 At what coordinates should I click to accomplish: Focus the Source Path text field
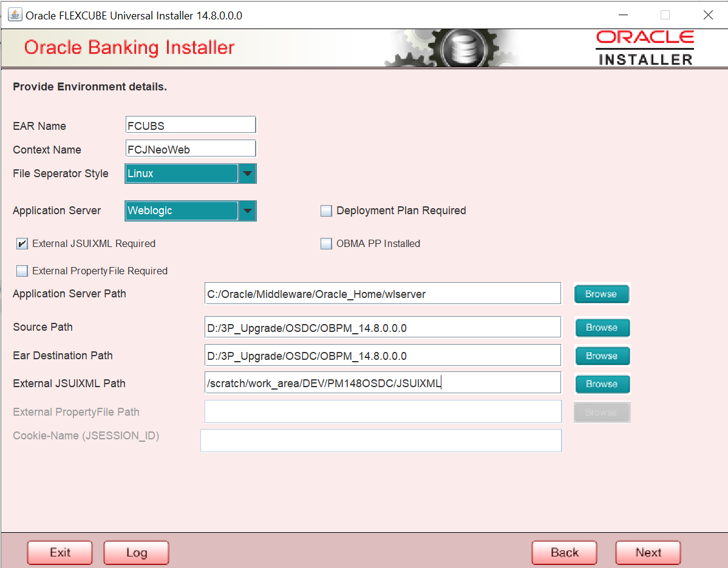(x=383, y=328)
